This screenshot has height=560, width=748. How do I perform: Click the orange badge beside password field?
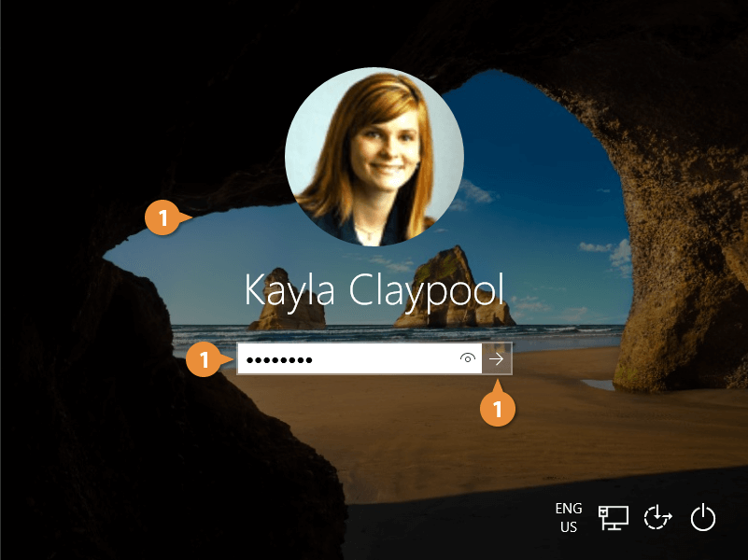(204, 359)
